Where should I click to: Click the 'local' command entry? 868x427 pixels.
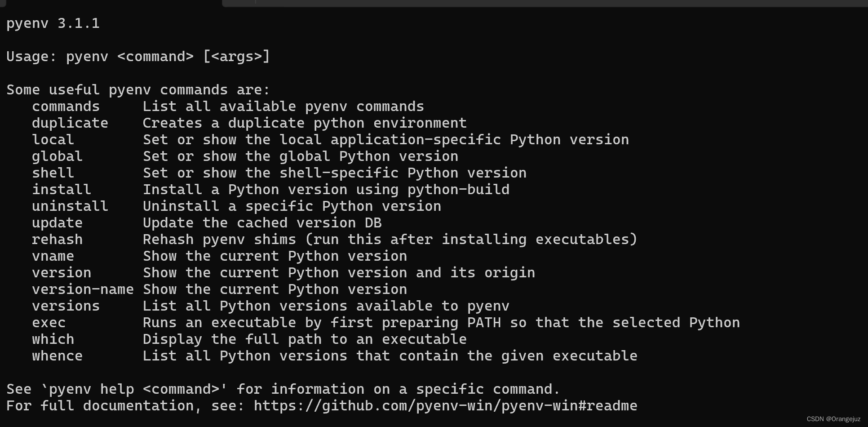(x=53, y=140)
